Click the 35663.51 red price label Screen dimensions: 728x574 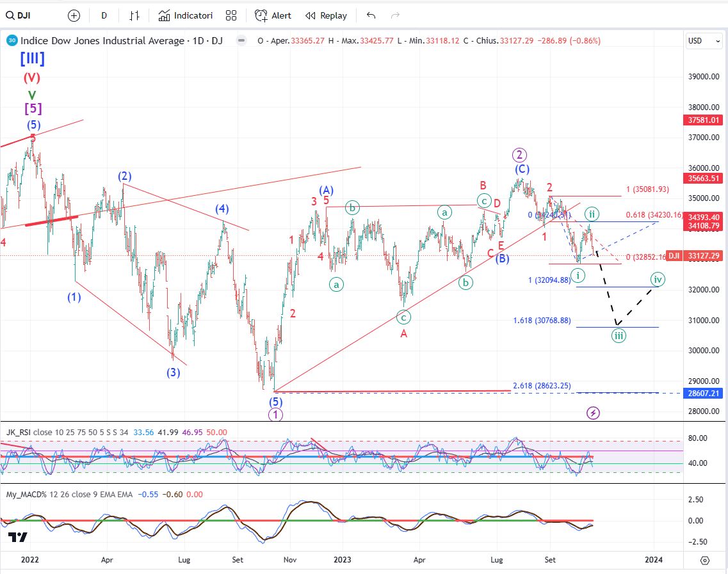pos(703,178)
